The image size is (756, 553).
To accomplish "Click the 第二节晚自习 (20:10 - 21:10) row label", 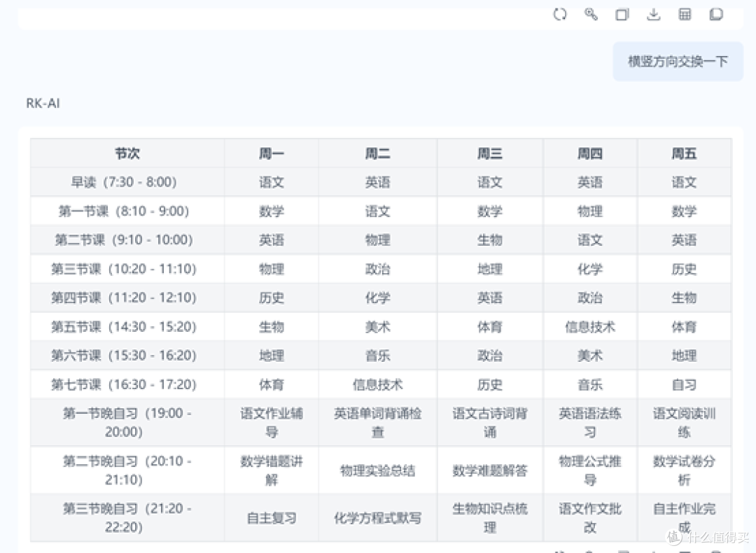I will coord(127,470).
